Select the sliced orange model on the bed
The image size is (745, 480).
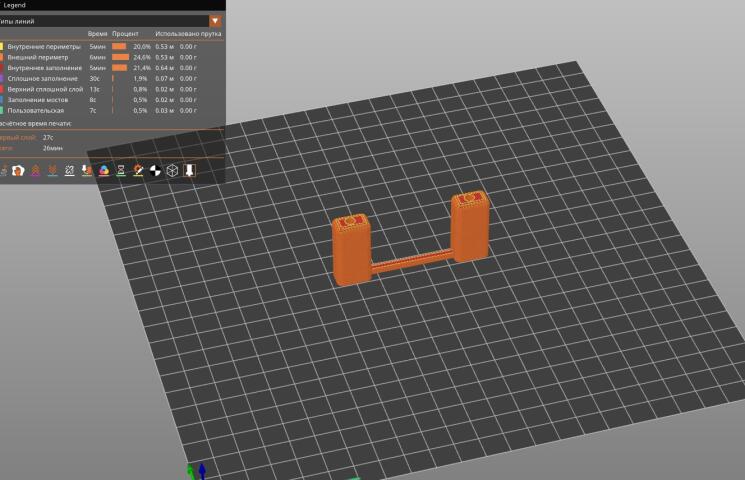pyautogui.click(x=411, y=239)
